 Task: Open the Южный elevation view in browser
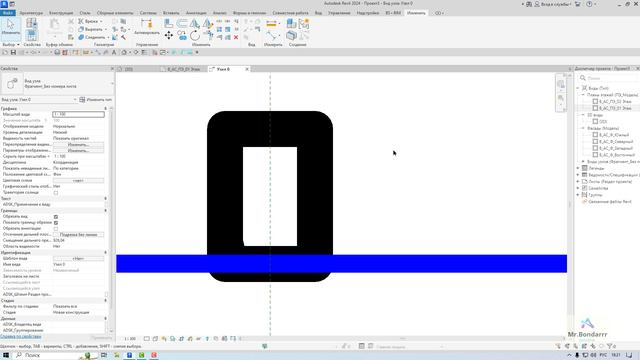[x=614, y=135]
